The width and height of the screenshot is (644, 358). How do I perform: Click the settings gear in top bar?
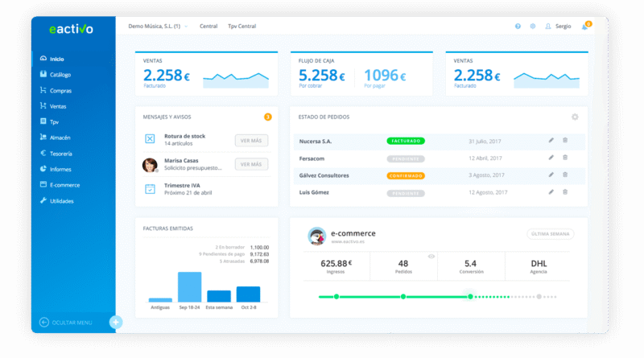[x=533, y=26]
